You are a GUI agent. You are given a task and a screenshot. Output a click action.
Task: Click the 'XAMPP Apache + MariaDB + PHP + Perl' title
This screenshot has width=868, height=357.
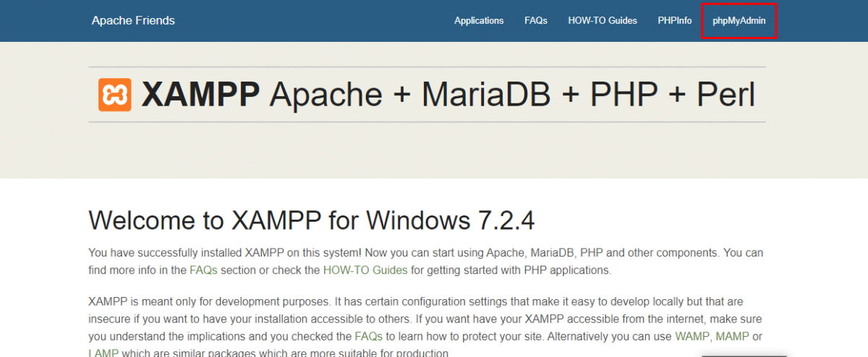(448, 95)
